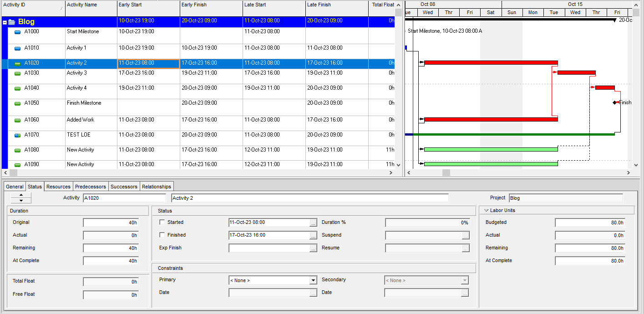Tick the Finished checkbox
This screenshot has width=644, height=314.
coord(162,235)
